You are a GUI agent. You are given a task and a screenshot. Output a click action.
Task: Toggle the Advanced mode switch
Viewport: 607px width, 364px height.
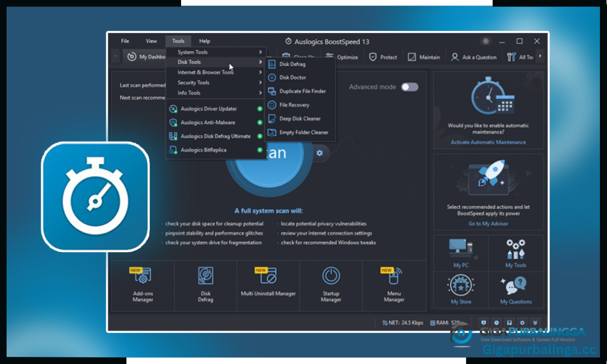pos(410,87)
